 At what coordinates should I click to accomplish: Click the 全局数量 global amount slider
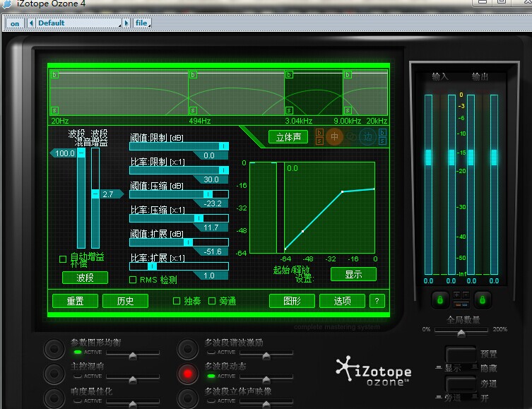tap(461, 331)
